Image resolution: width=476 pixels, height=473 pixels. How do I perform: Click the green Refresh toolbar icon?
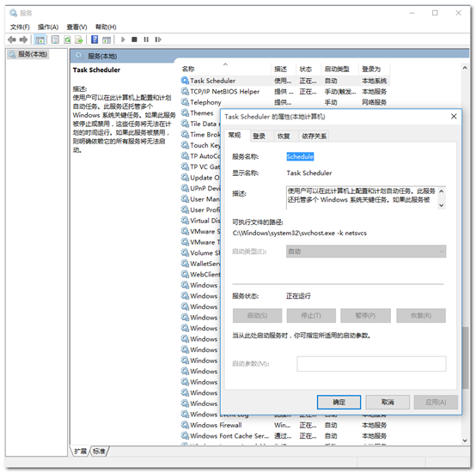67,39
